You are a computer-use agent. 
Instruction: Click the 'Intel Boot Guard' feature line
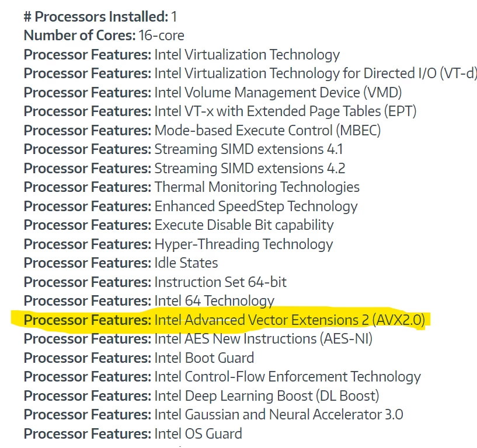tap(139, 358)
